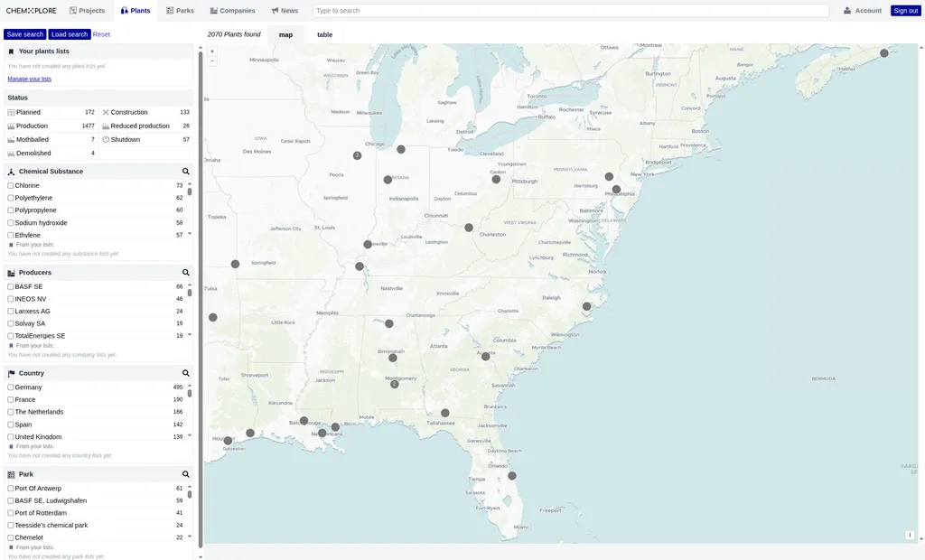This screenshot has width=925, height=560.
Task: Check the Sodium hydroxide filter
Action: tap(11, 222)
